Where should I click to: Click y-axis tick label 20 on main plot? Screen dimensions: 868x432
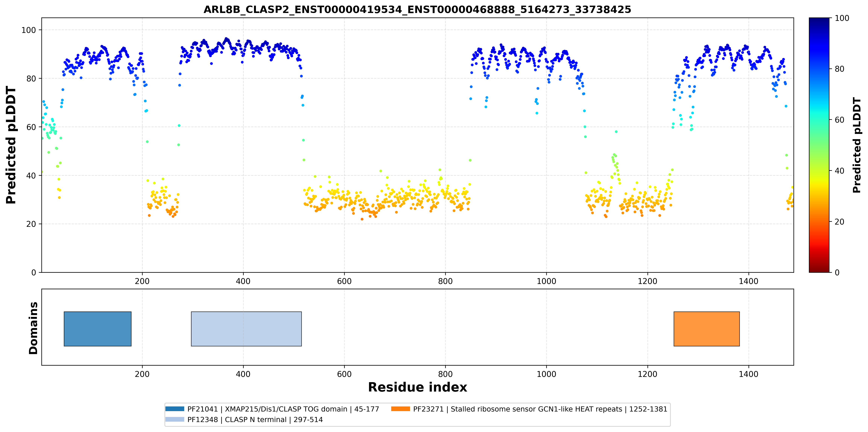pos(31,224)
